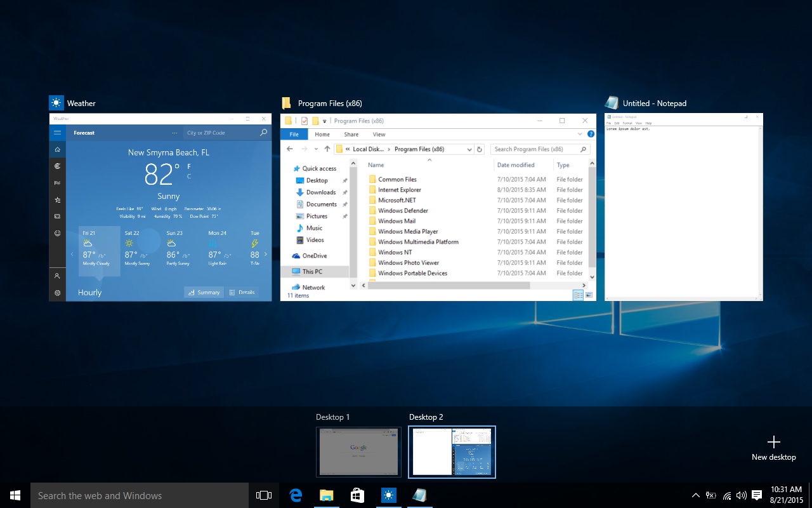Select the Desktop 2 thumbnail
This screenshot has height=508, width=812.
[x=452, y=451]
